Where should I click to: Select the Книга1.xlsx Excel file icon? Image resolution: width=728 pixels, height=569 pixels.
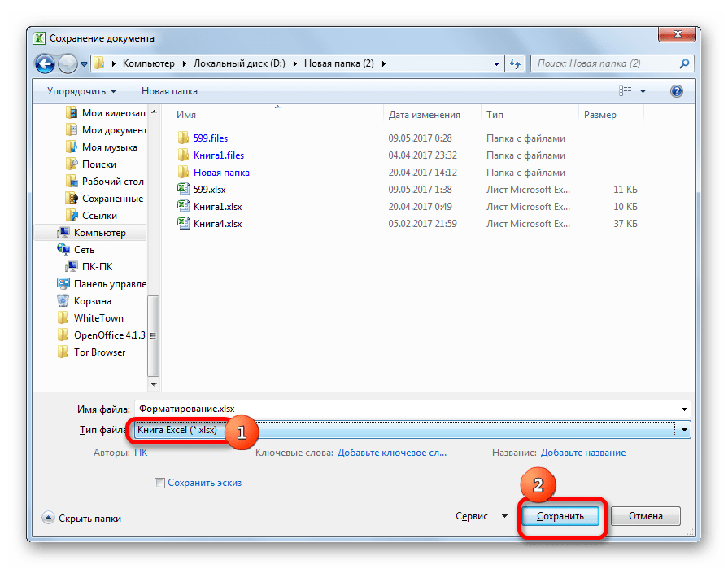tap(183, 206)
